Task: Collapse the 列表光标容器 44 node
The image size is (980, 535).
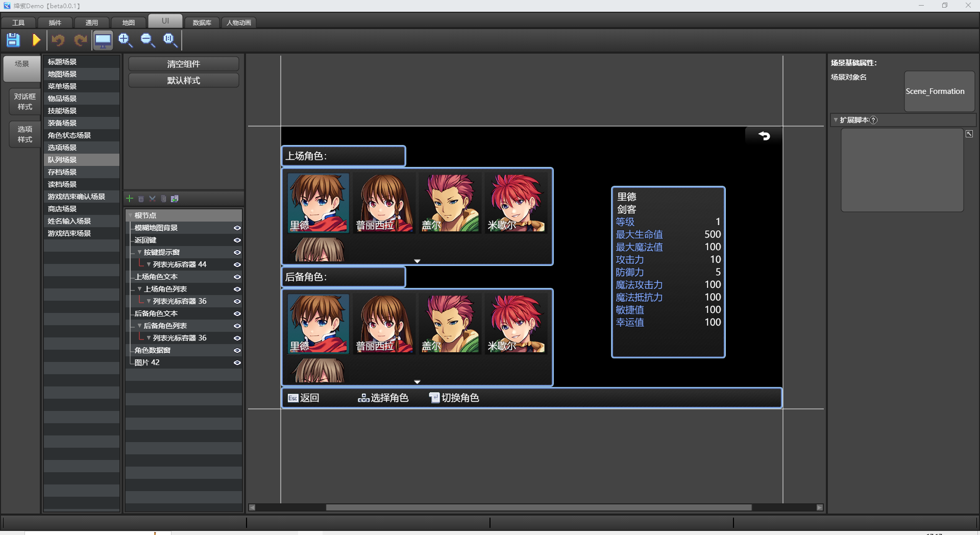Action: pos(149,264)
